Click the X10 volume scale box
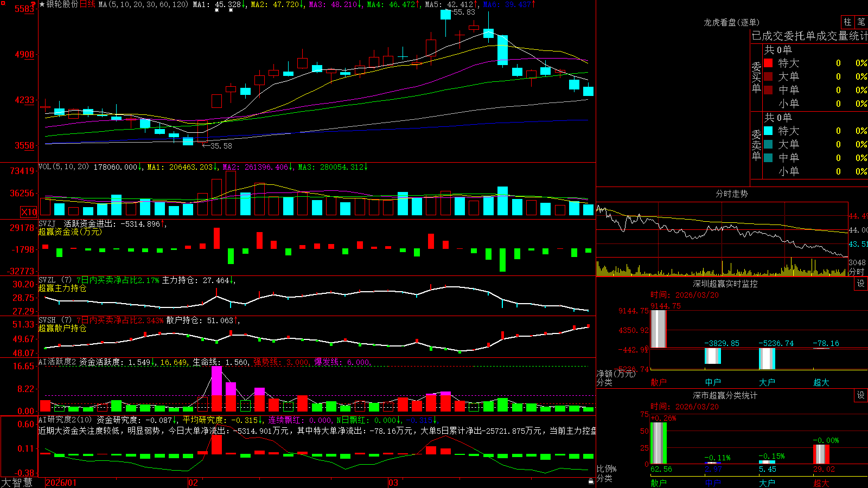This screenshot has height=488, width=868. (x=29, y=212)
